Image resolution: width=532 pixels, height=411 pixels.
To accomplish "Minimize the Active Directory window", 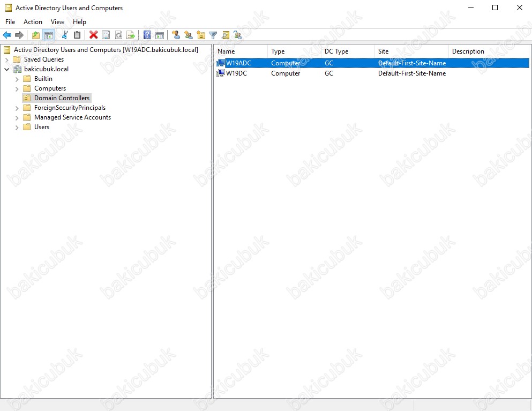I will (471, 8).
